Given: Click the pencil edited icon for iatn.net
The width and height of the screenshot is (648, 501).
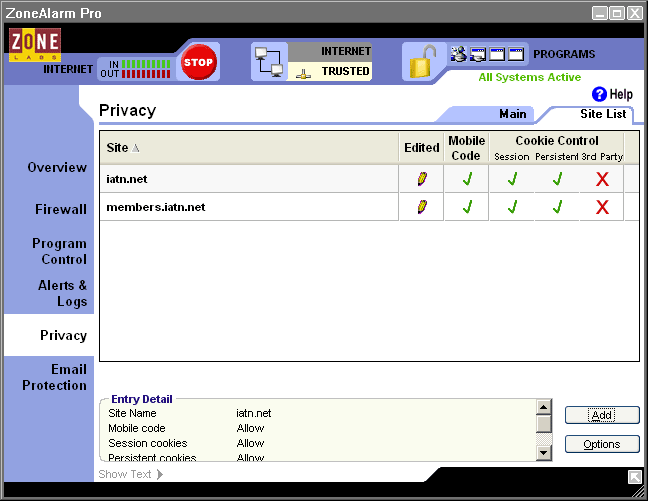Looking at the screenshot, I should point(422,179).
